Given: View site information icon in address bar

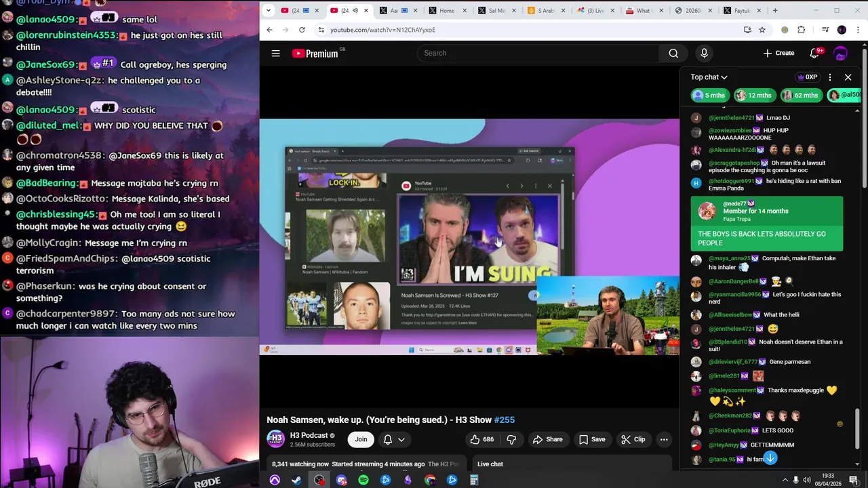Looking at the screenshot, I should pos(321,30).
